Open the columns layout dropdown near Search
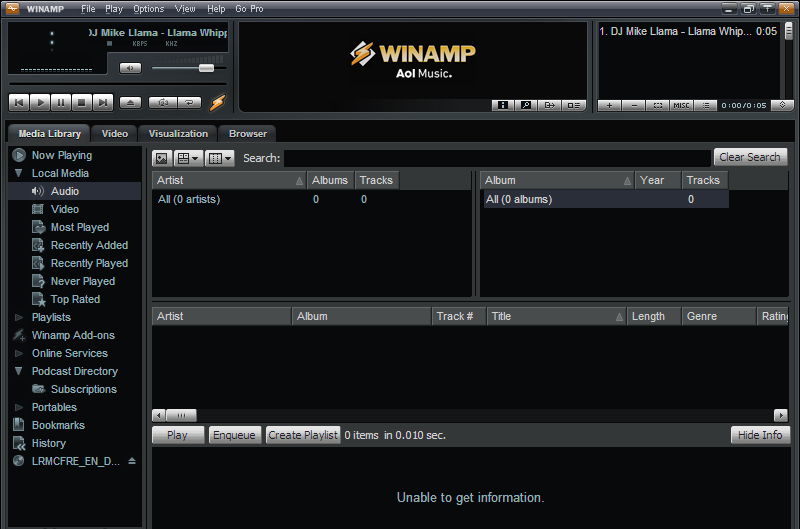 [220, 158]
